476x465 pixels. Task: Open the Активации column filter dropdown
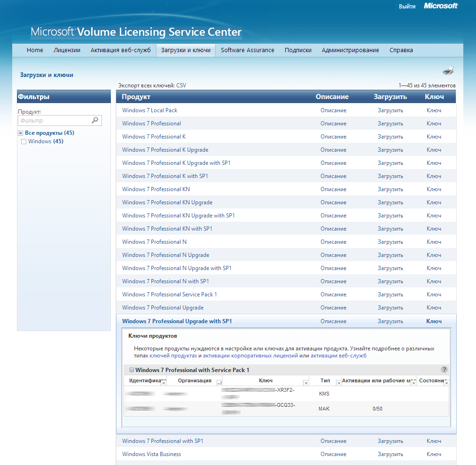coord(414,383)
